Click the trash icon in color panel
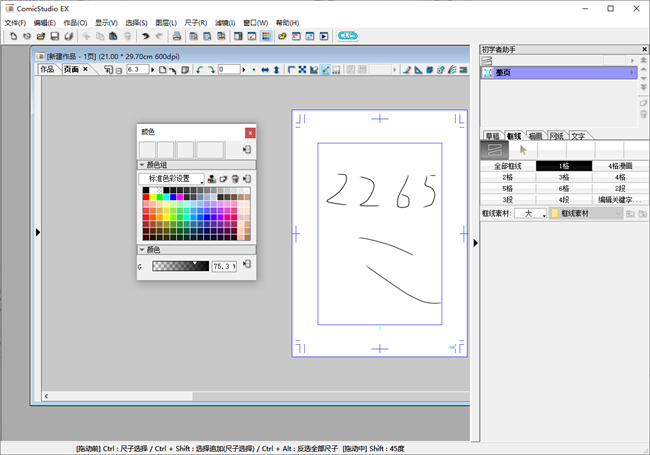 pos(234,179)
